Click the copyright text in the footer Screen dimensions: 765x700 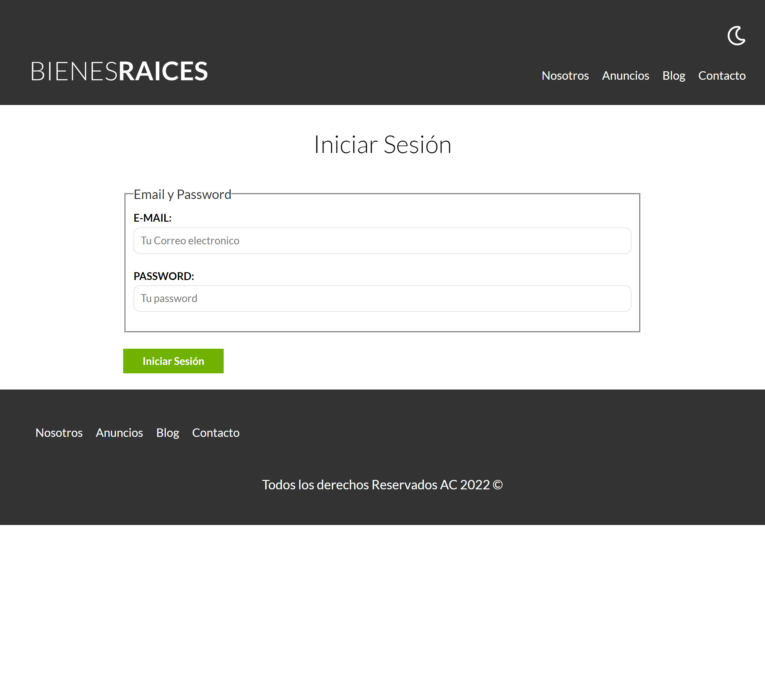382,484
